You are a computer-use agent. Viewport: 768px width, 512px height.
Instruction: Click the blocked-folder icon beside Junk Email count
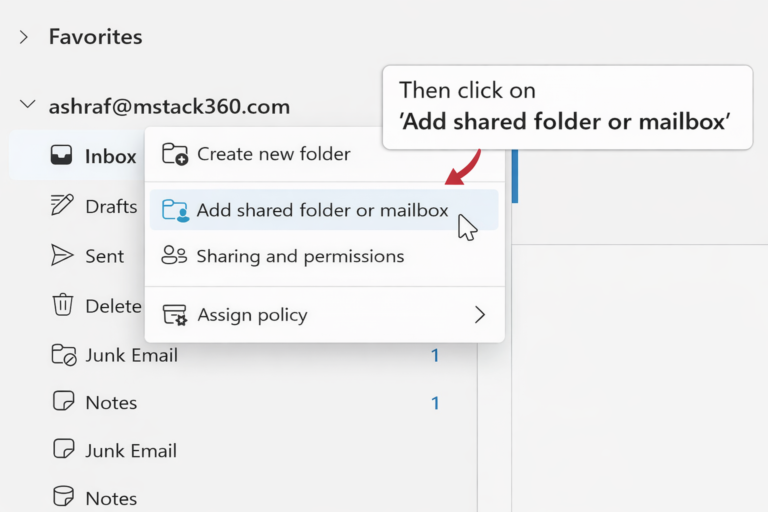62,355
